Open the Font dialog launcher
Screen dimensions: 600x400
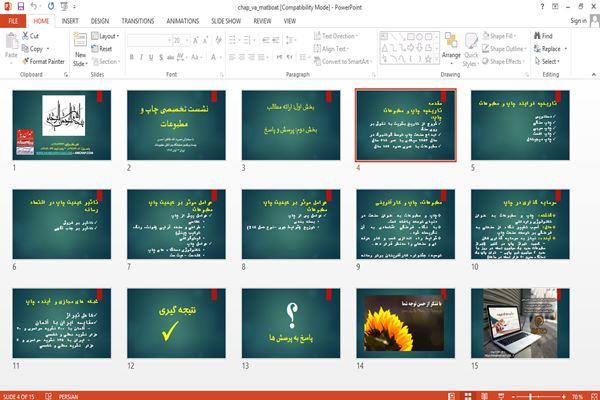click(221, 75)
